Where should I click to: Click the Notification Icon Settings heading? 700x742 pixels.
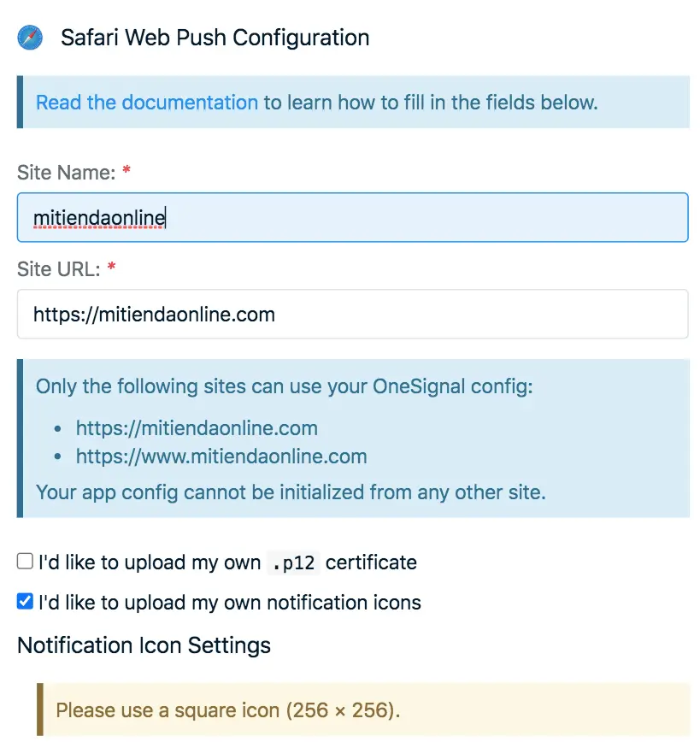pyautogui.click(x=143, y=645)
